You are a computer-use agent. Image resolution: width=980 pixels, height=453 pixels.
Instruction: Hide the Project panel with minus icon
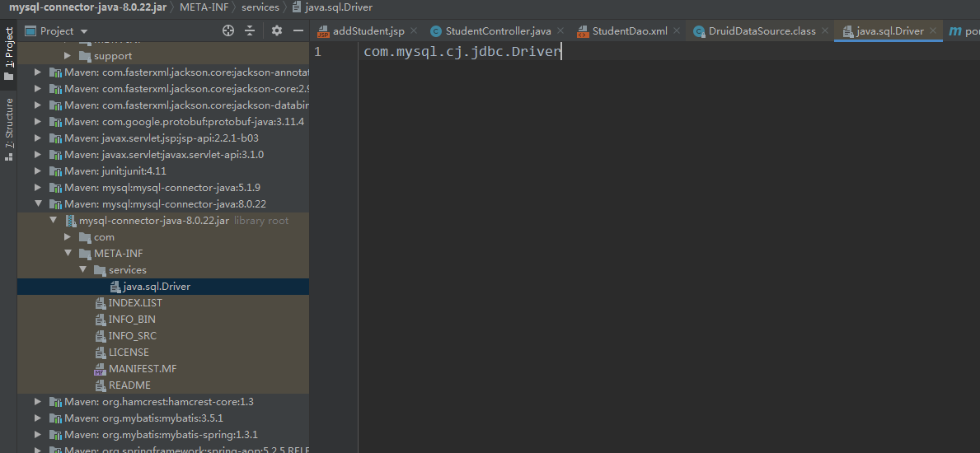(x=298, y=30)
